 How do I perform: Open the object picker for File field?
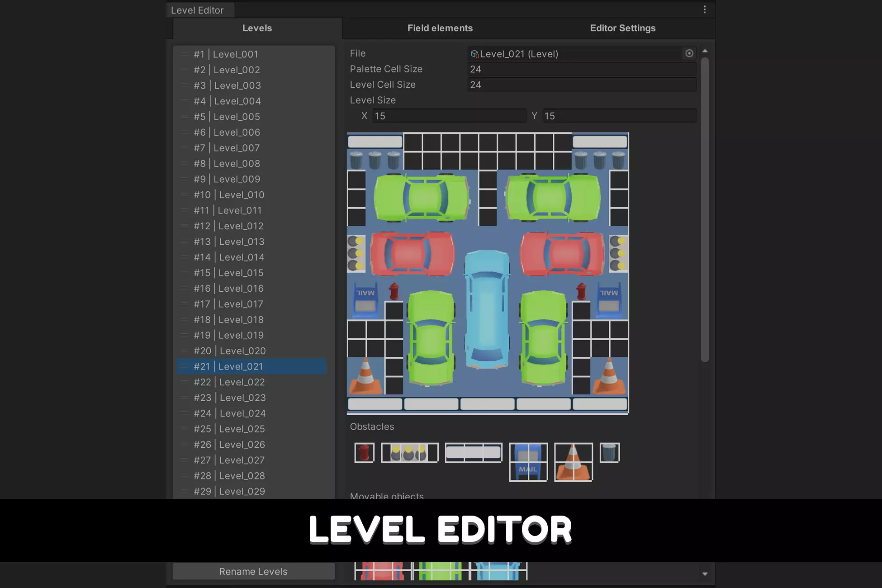tap(689, 53)
